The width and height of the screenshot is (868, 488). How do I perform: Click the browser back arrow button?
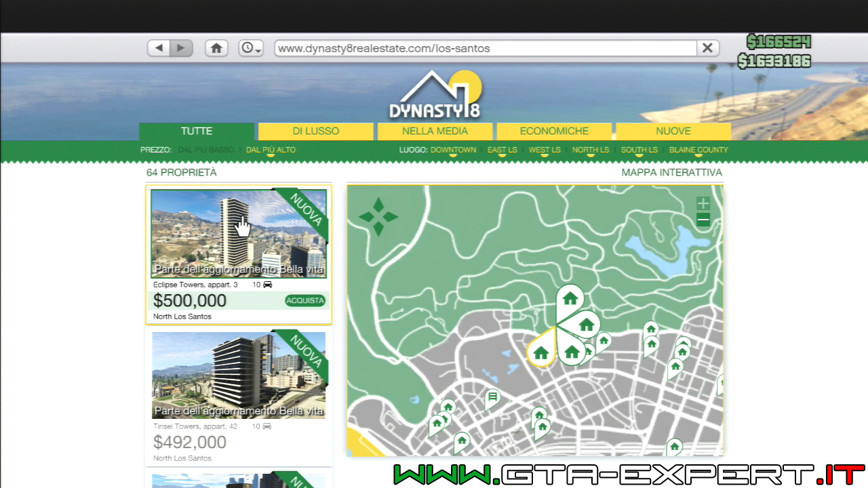pyautogui.click(x=159, y=48)
